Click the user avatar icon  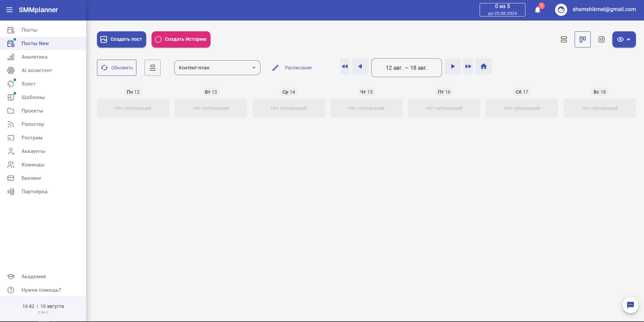click(x=561, y=10)
